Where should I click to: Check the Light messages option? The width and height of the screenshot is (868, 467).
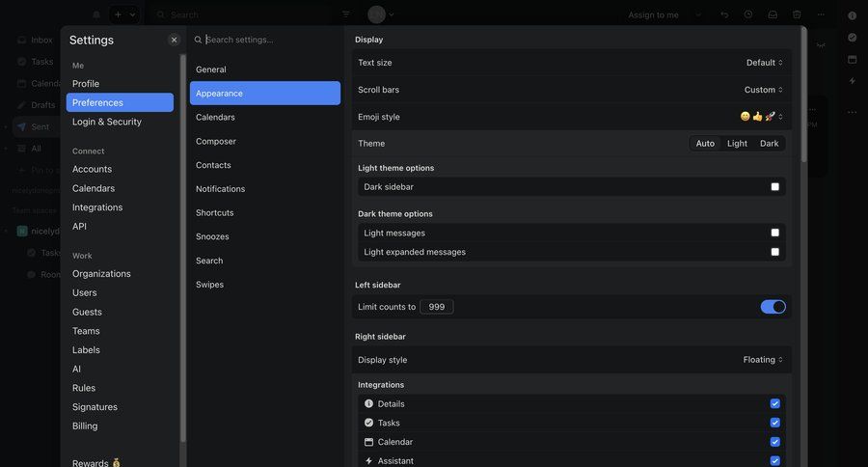775,233
